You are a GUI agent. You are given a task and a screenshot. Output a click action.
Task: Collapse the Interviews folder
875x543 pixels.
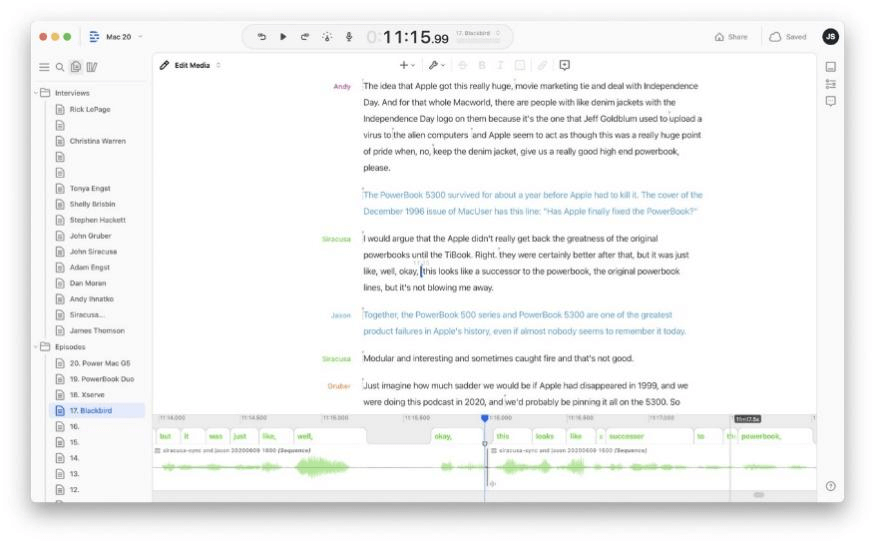click(36, 93)
